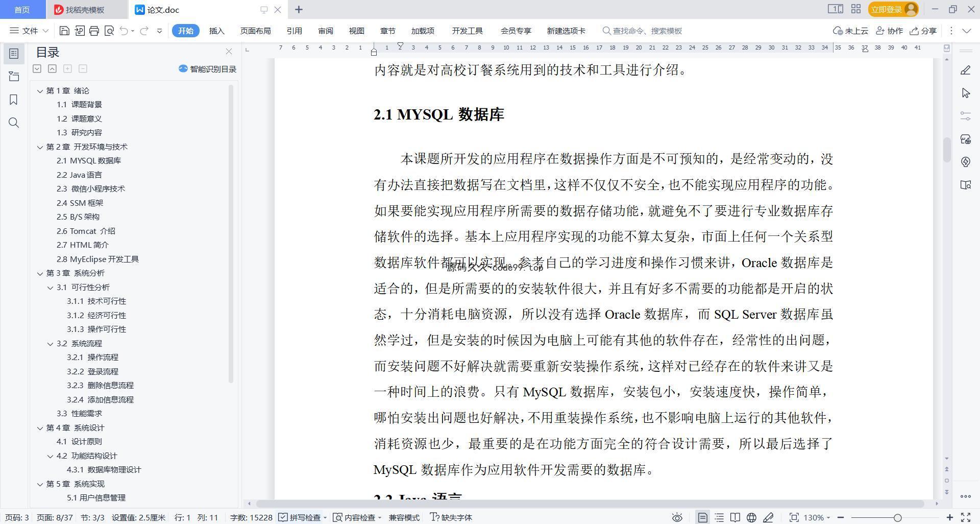This screenshot has width=980, height=524.
Task: Click the document vertical scrollbar thumb
Action: [947, 150]
